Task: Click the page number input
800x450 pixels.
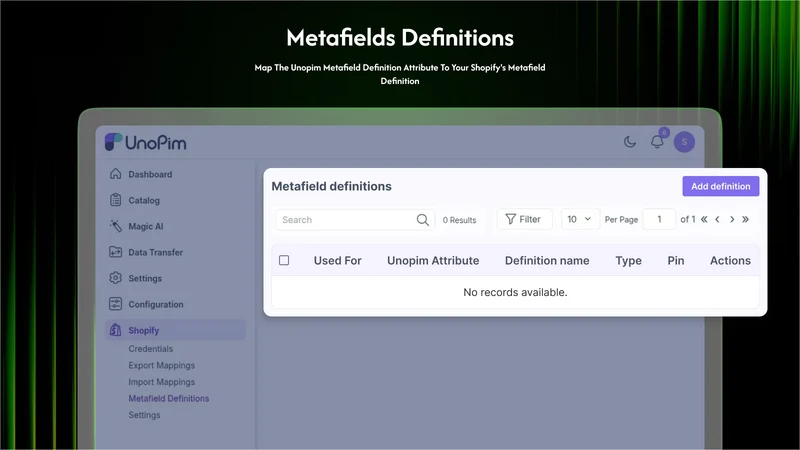Action: click(659, 219)
